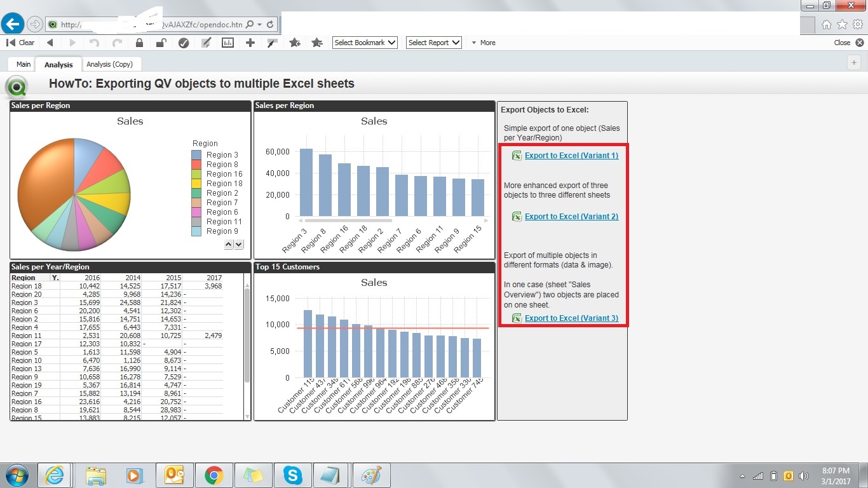Click the Excel icon beside Variant 2

[x=517, y=217]
